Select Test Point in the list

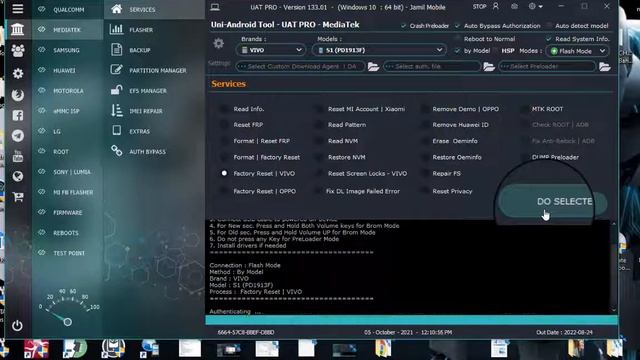coord(68,253)
